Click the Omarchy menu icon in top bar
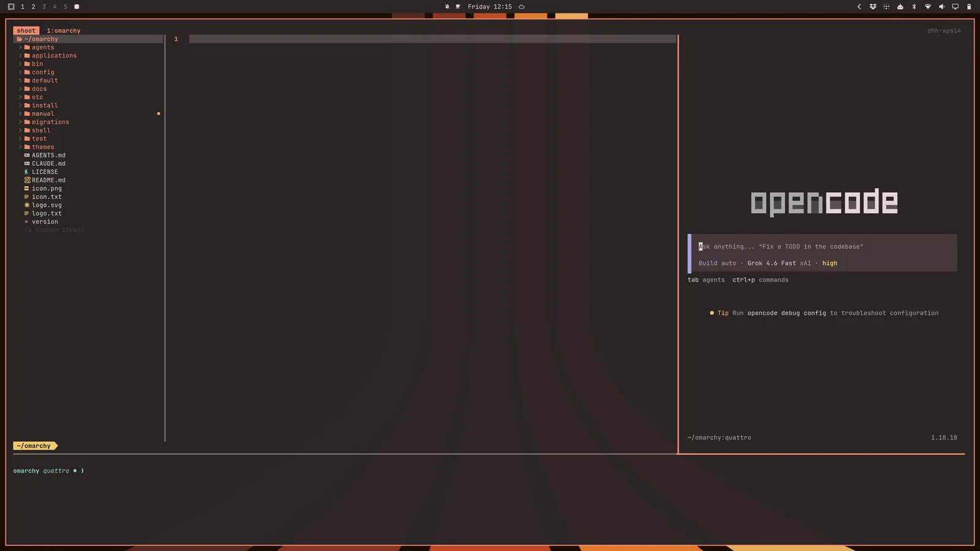Image resolution: width=980 pixels, height=551 pixels. click(x=11, y=7)
